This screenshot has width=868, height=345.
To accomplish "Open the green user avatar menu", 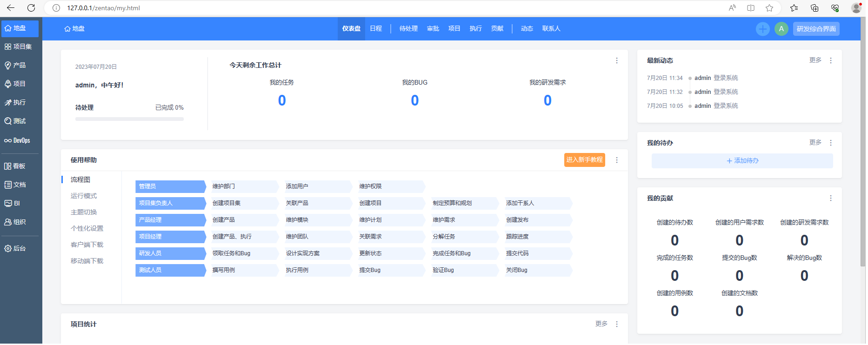I will pyautogui.click(x=781, y=29).
